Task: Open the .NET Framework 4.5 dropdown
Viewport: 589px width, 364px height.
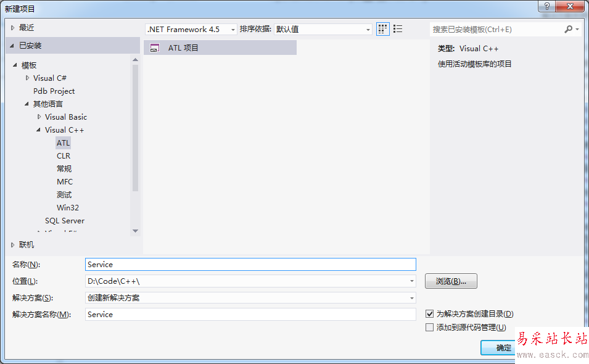Action: pyautogui.click(x=191, y=29)
